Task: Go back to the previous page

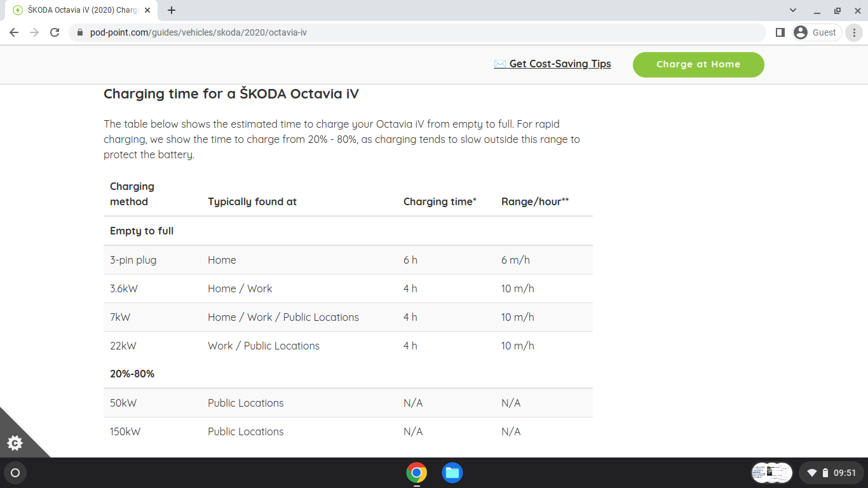Action: [14, 32]
